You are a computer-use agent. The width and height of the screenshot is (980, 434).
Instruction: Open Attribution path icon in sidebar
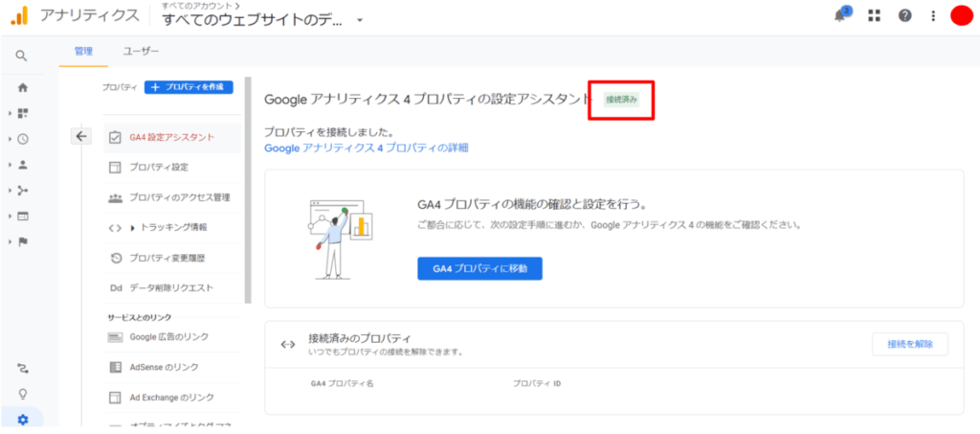point(23,368)
